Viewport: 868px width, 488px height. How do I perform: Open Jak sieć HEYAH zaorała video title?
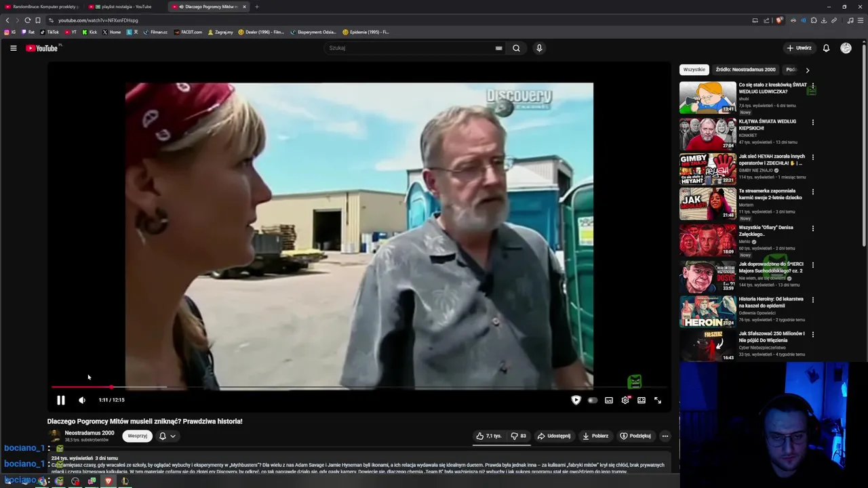point(772,160)
